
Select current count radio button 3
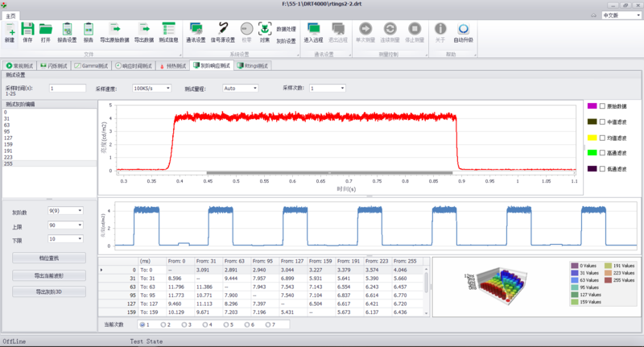click(184, 324)
